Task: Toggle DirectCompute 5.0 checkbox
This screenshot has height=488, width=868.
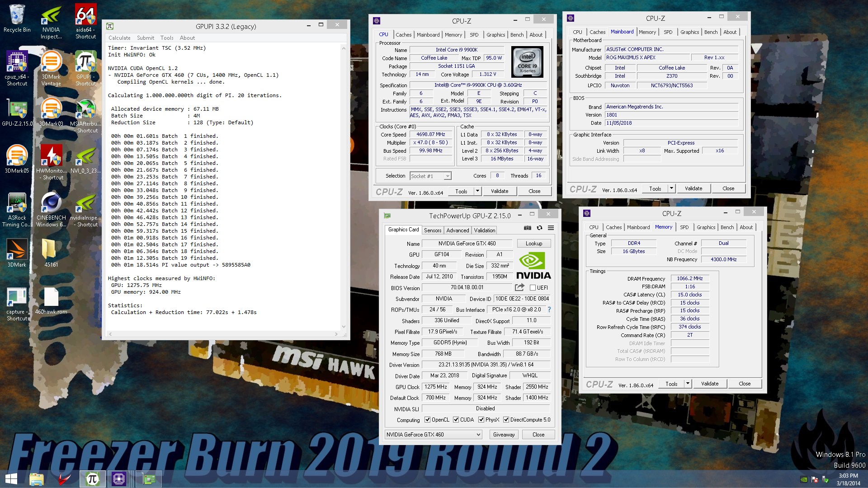Action: pos(506,420)
